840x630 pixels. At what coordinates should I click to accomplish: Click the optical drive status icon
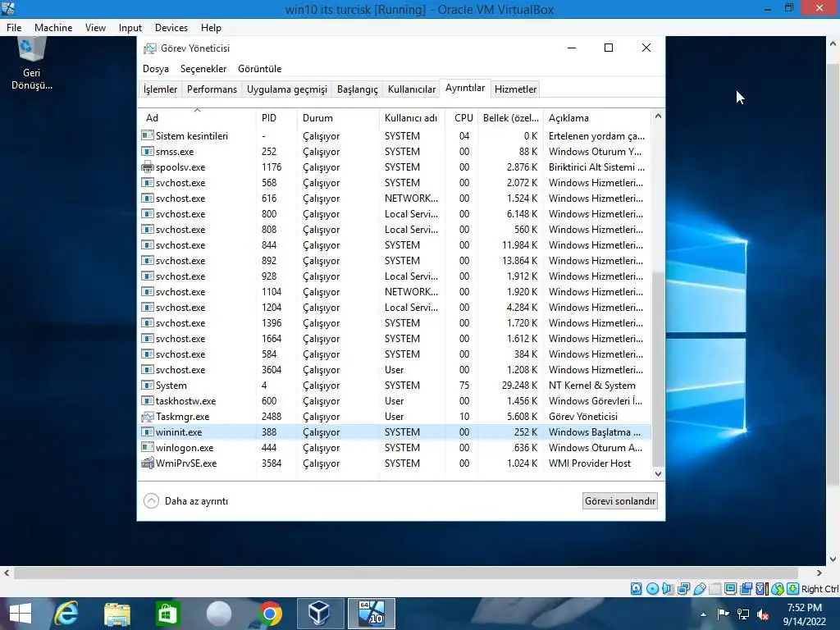[x=652, y=589]
